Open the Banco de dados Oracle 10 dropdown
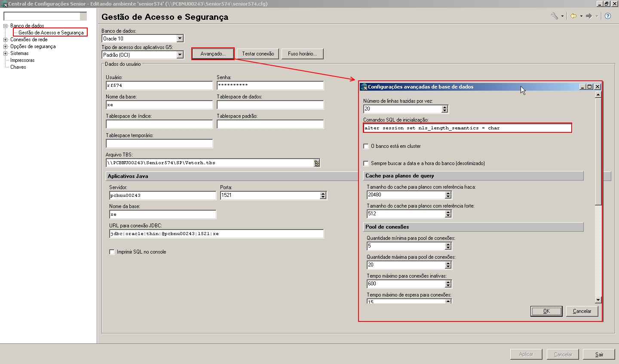Screen dimensions: 619x364 (180, 38)
